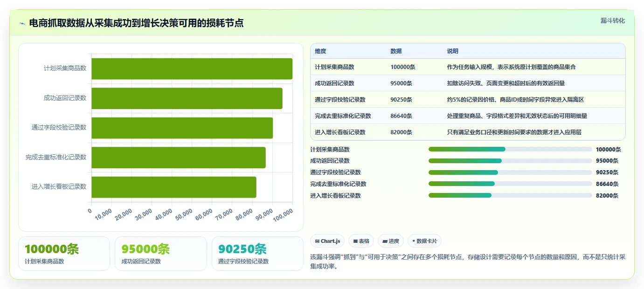Click the chart bar for 成功返回记录数

pyautogui.click(x=187, y=98)
